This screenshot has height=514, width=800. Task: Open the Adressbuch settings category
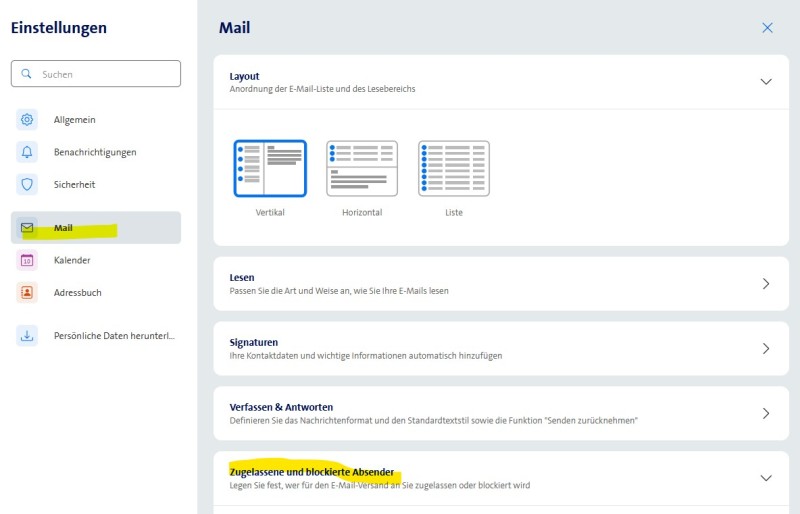96,292
